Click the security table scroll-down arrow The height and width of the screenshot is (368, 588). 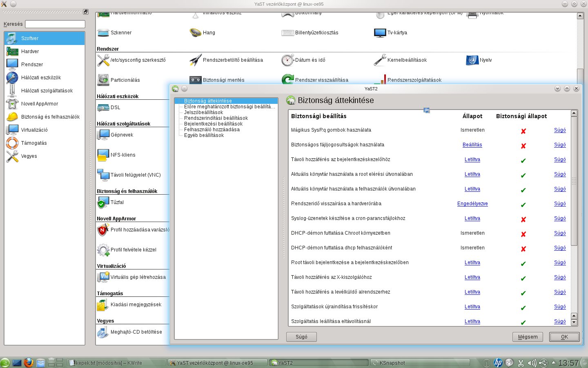point(574,323)
